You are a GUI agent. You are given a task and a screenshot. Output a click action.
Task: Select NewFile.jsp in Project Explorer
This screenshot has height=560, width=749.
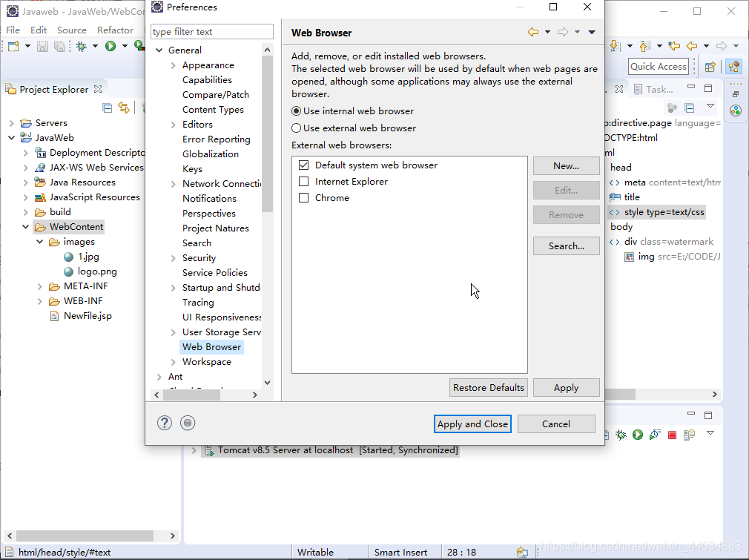(x=88, y=316)
